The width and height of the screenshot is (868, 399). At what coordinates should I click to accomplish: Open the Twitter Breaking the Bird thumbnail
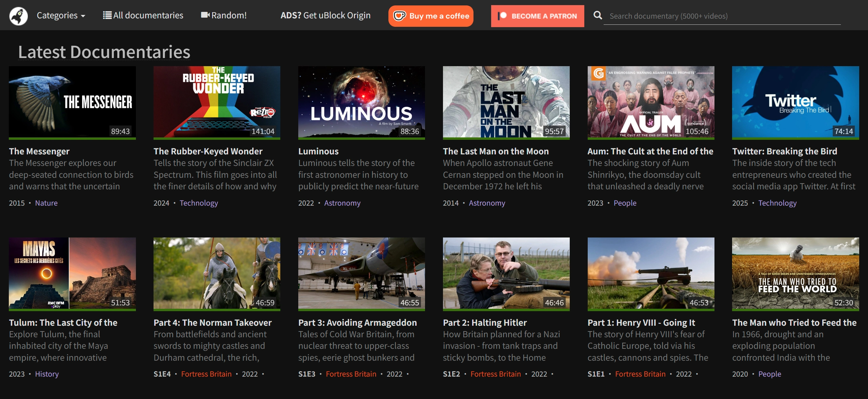795,102
